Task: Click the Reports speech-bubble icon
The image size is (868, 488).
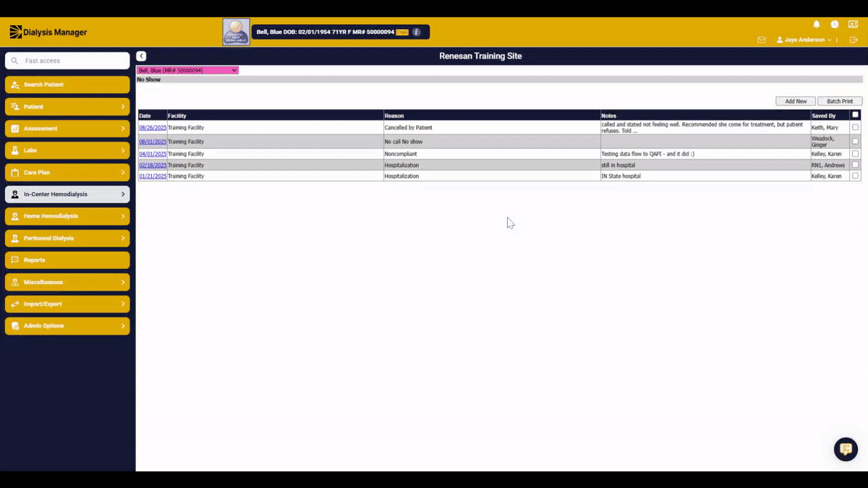Action: pyautogui.click(x=15, y=260)
